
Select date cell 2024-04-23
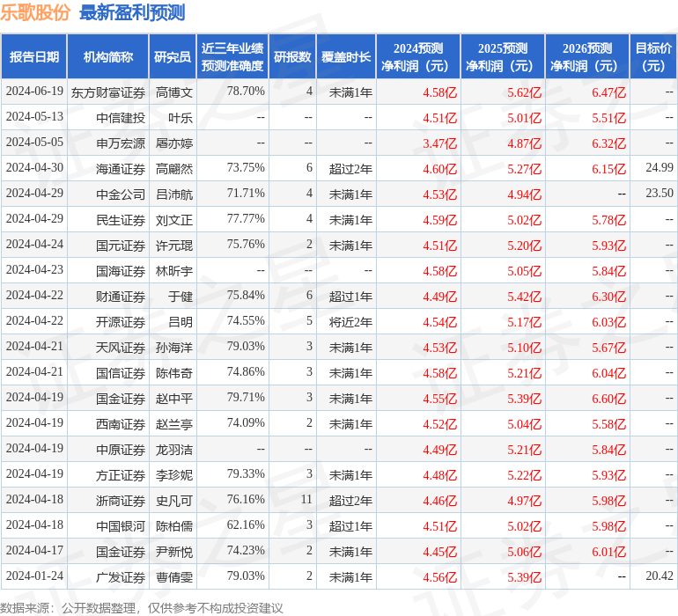pyautogui.click(x=34, y=270)
